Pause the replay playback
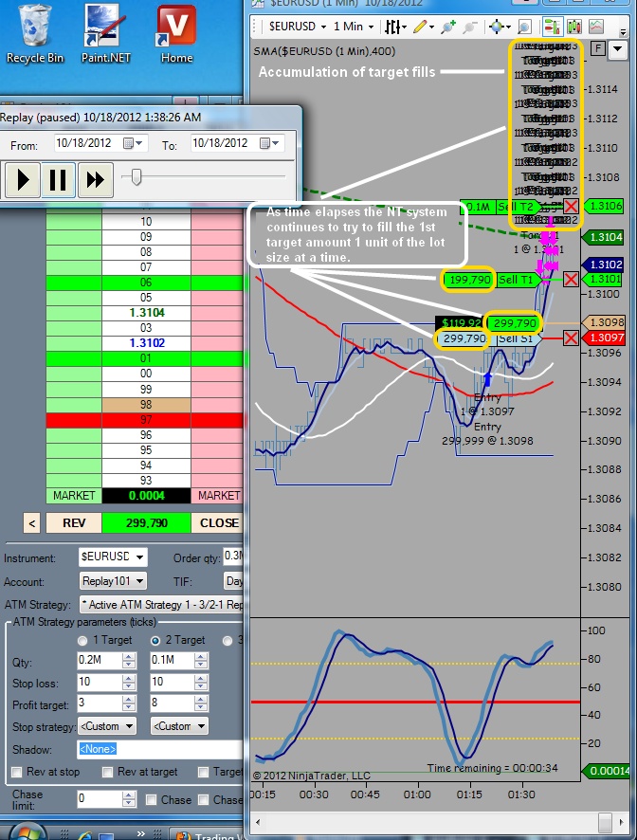The image size is (637, 840). pyautogui.click(x=58, y=180)
